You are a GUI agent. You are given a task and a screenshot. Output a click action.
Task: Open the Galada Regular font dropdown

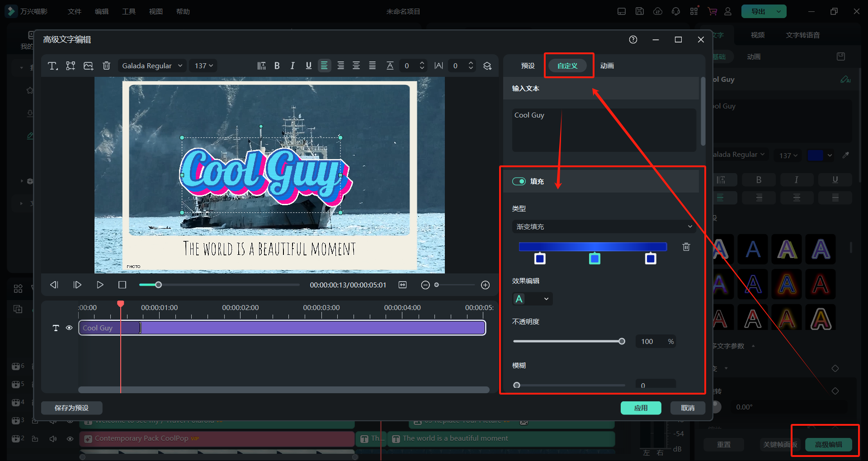(x=152, y=66)
